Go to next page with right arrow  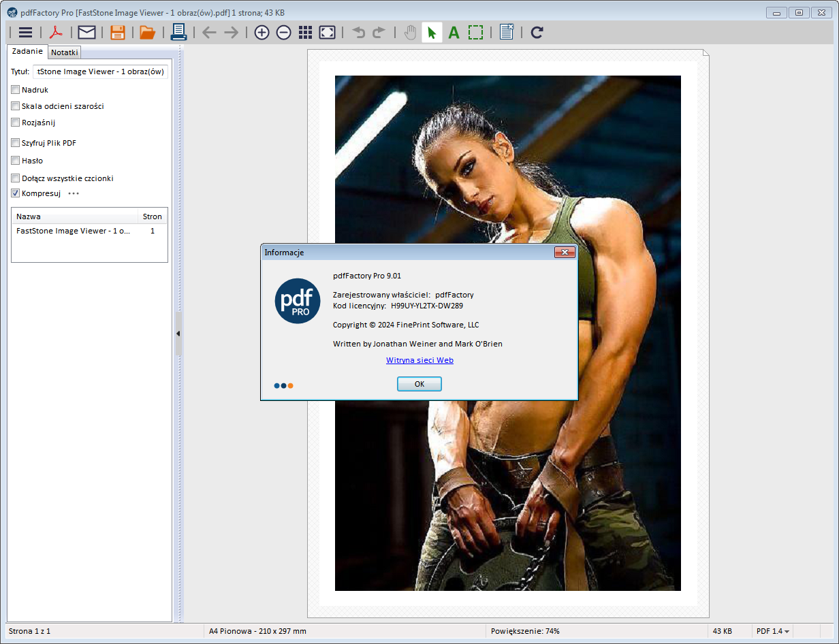[232, 32]
